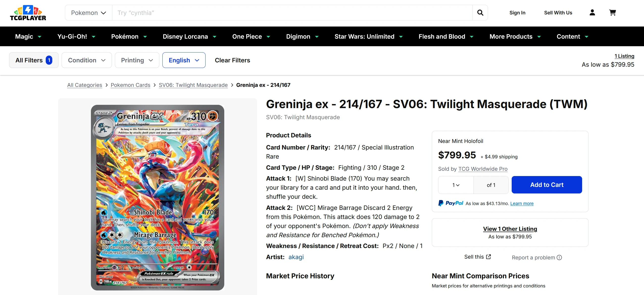The width and height of the screenshot is (644, 295).
Task: Open the quantity selector dropdown
Action: click(x=456, y=185)
